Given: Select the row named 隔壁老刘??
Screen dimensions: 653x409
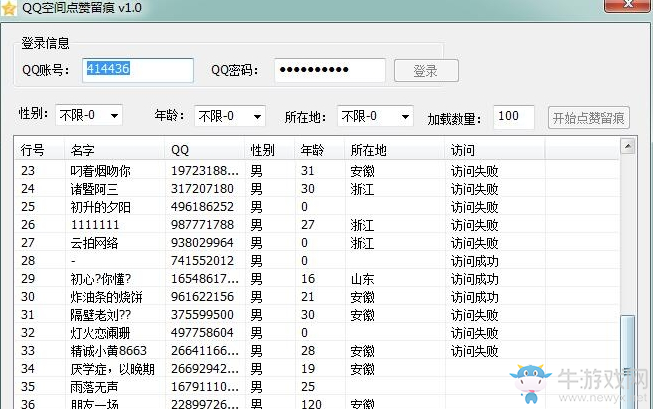Looking at the screenshot, I should point(317,314).
